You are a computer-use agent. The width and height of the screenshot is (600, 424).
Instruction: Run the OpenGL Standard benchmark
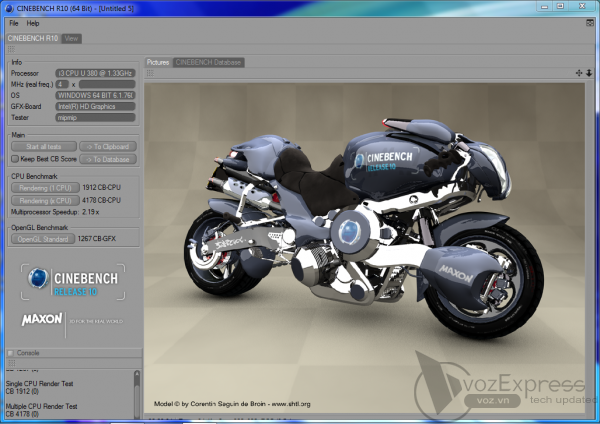(43, 239)
